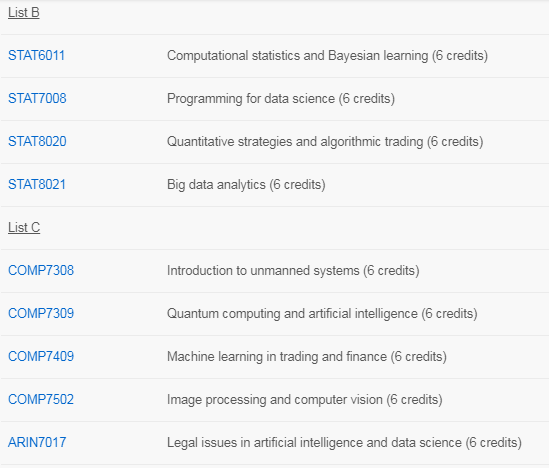Screen dimensions: 549x468
Task: Click the COMP7409 course code
Action: click(x=41, y=357)
